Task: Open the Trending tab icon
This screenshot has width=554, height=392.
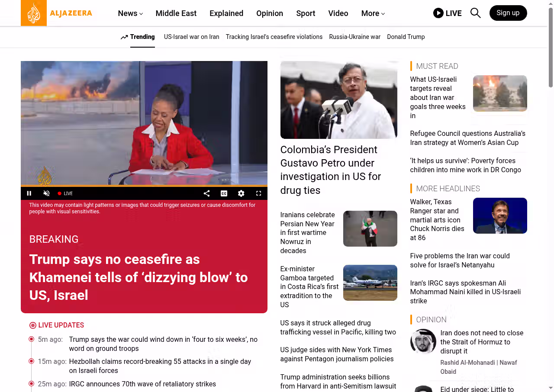Action: tap(124, 37)
